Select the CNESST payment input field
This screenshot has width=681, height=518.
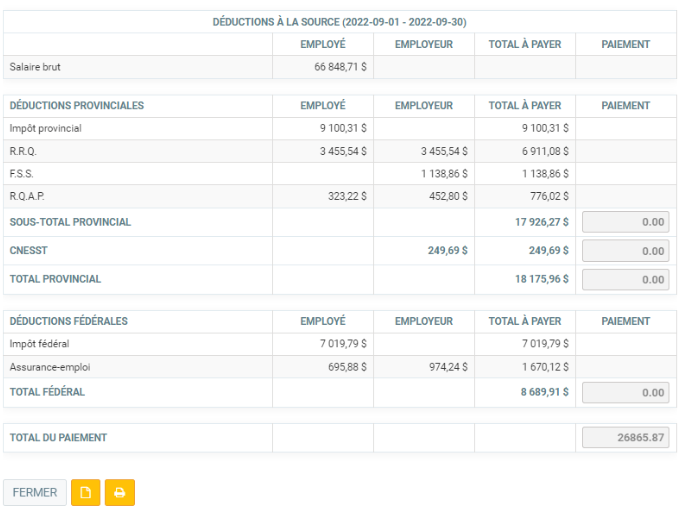click(626, 251)
